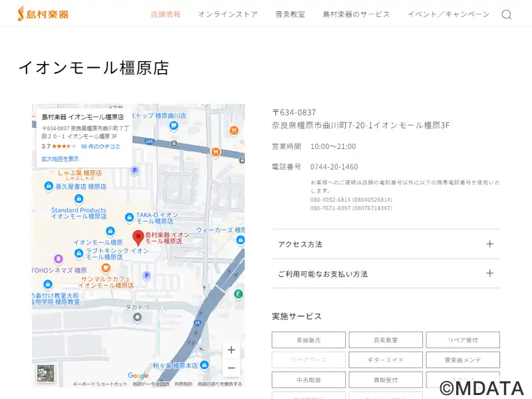This screenshot has height=399, width=532.
Task: Click the TAKA-Q イオン shop pin
Action: pos(129,217)
